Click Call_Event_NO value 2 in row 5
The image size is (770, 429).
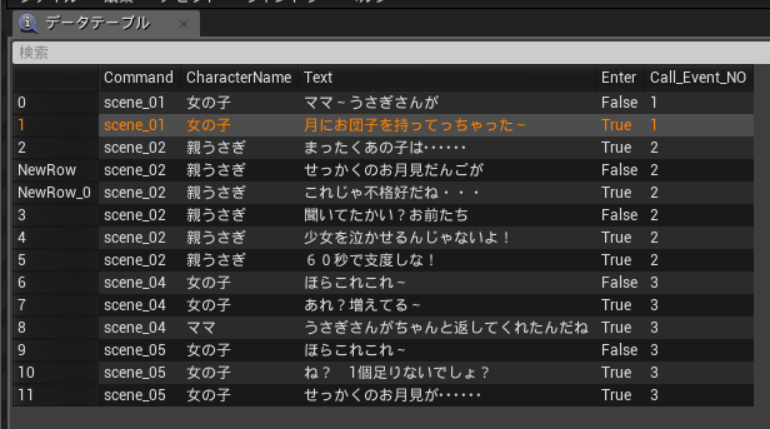click(x=654, y=260)
